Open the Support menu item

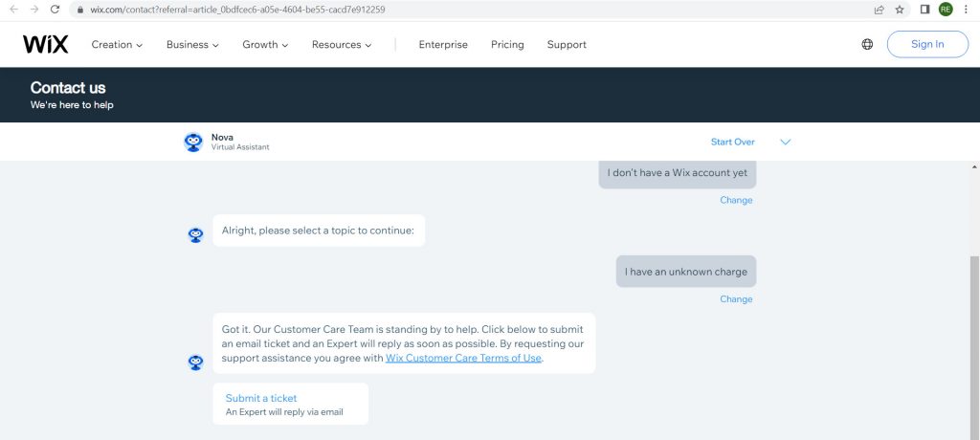tap(567, 44)
